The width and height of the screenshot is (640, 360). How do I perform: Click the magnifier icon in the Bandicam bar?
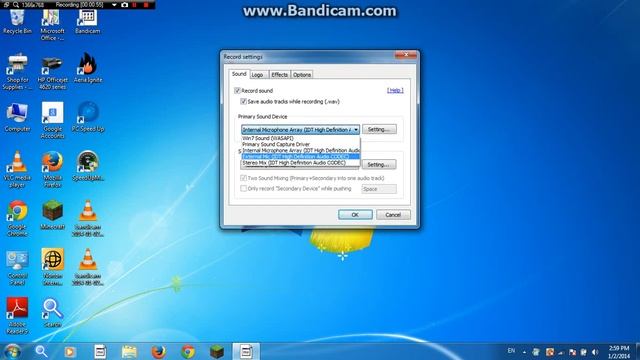pyautogui.click(x=16, y=5)
